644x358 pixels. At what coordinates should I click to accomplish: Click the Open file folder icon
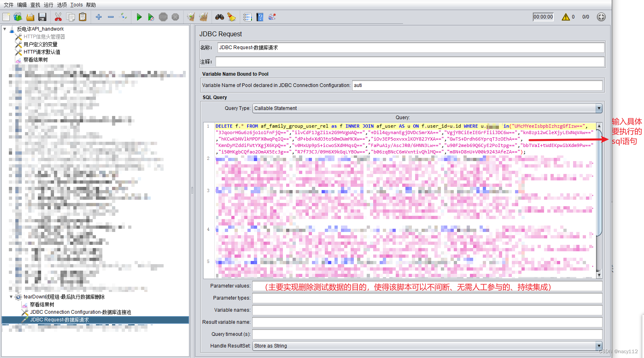coord(30,17)
